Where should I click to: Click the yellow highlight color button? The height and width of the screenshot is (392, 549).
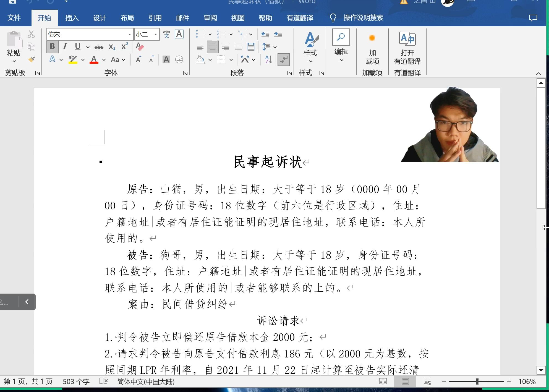coord(73,59)
